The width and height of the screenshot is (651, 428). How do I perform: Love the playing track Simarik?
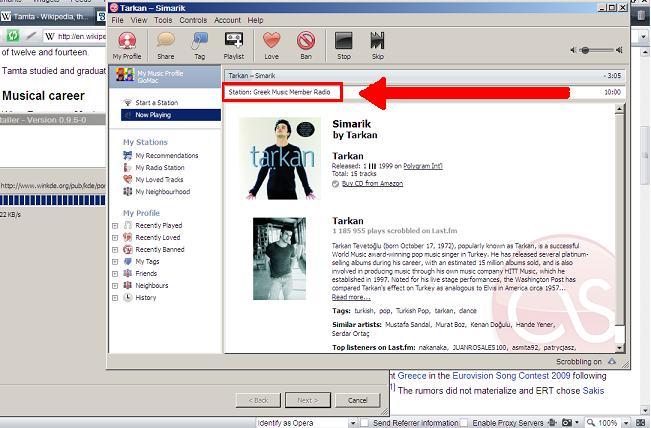pos(272,46)
